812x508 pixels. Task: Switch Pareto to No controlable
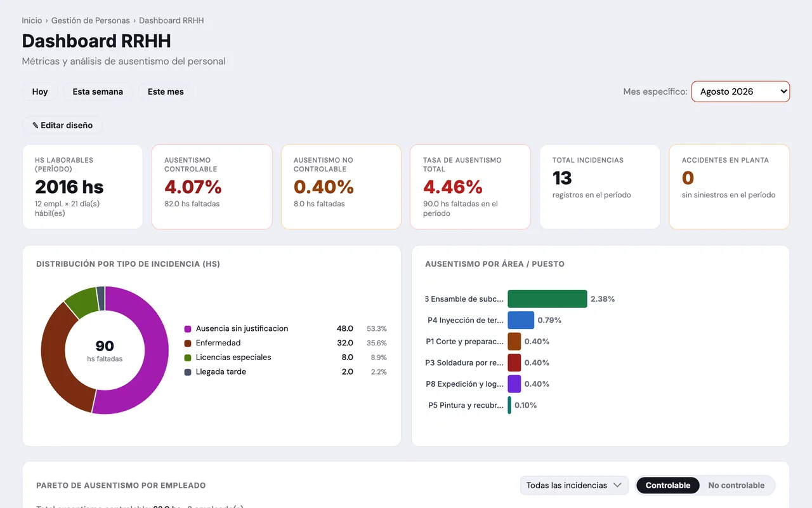coord(736,485)
